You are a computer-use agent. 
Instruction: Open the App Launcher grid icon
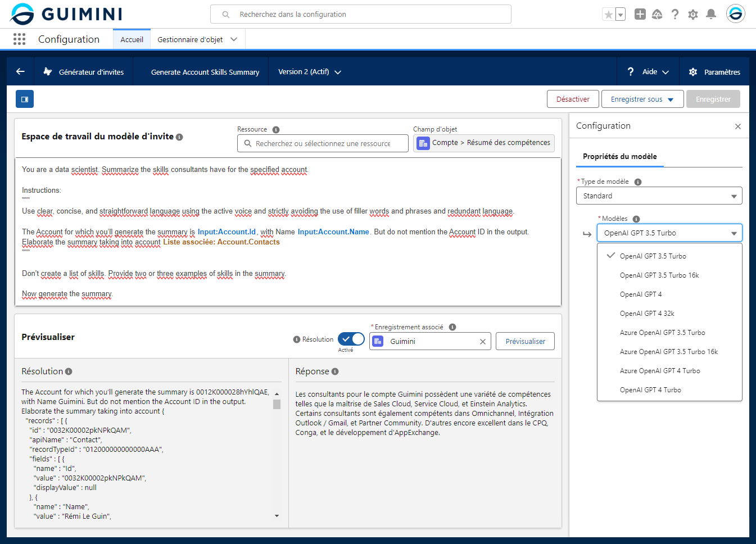[19, 39]
